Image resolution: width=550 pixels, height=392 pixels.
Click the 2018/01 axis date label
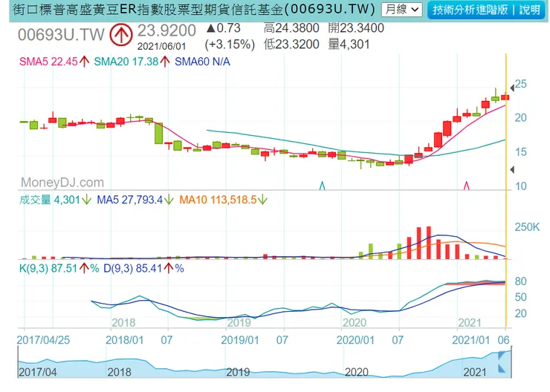tap(125, 340)
